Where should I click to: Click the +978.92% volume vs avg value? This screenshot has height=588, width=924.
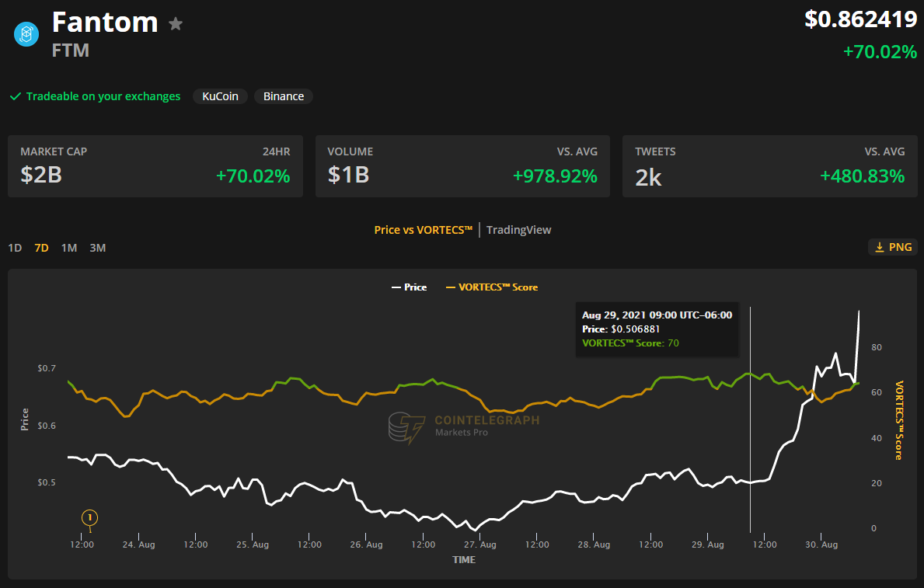[555, 176]
